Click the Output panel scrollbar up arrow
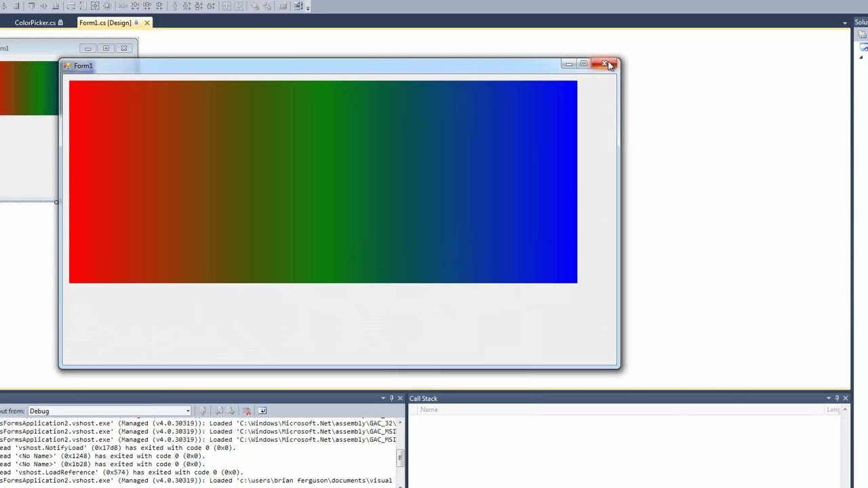Image resolution: width=868 pixels, height=488 pixels. (x=400, y=422)
